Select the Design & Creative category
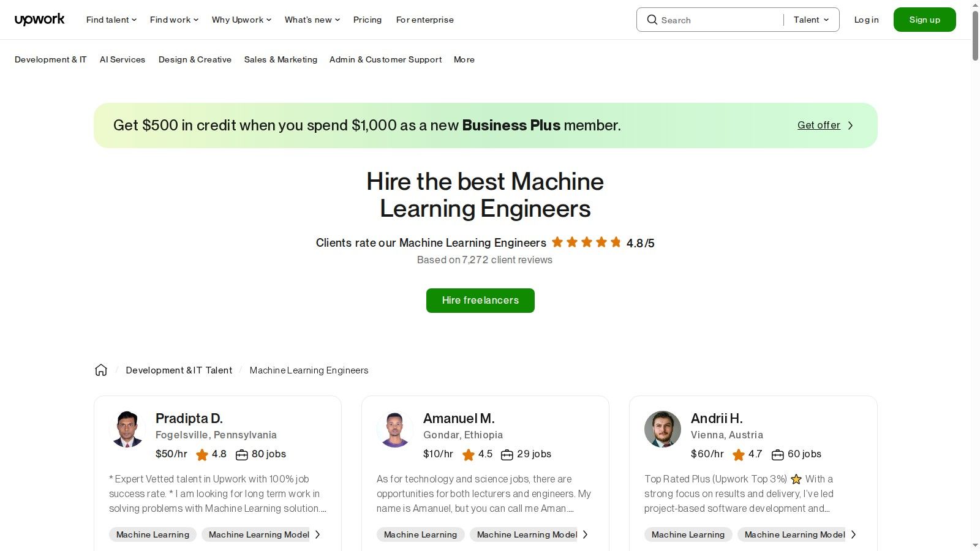 coord(195,59)
